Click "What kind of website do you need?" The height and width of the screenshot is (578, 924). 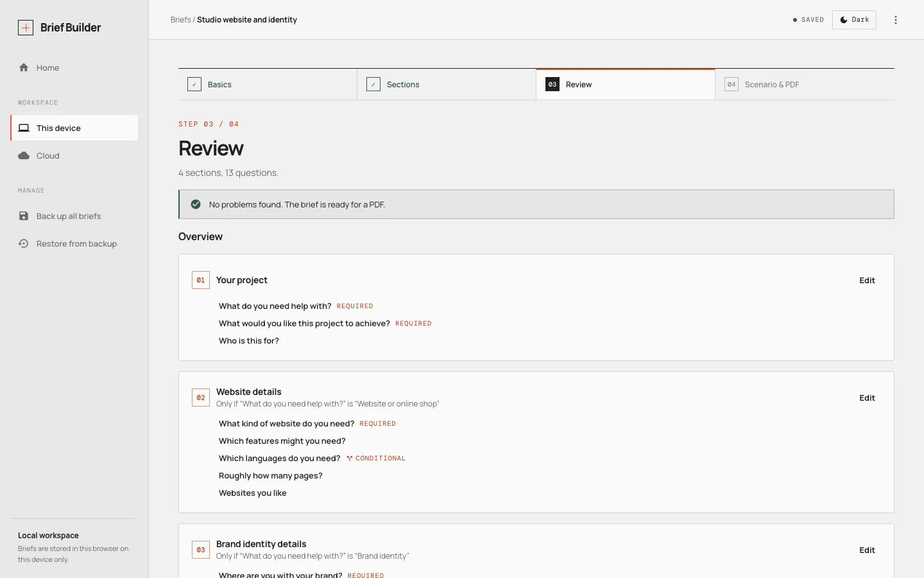286,424
